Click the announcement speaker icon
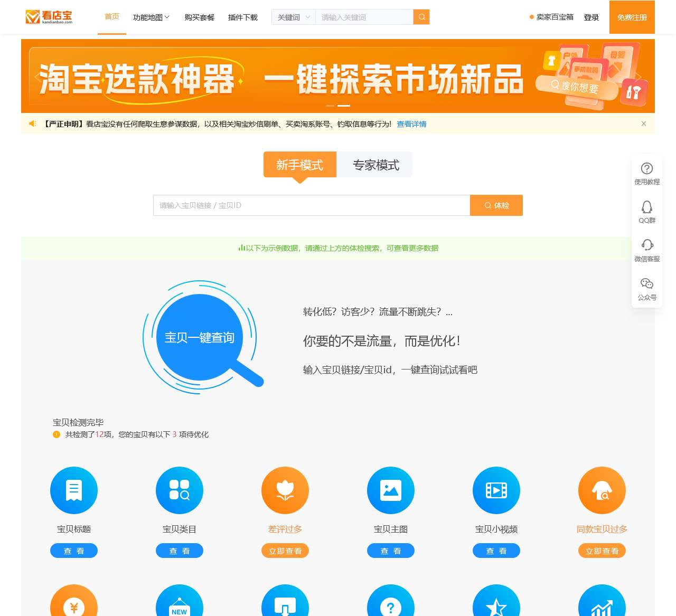This screenshot has width=676, height=616. pyautogui.click(x=33, y=124)
